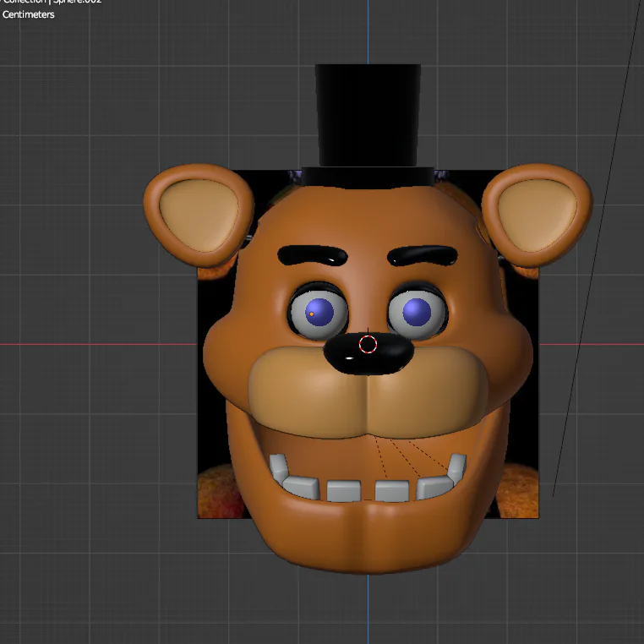Select the right-side black eyebrow
This screenshot has width=644, height=644.
pos(423,255)
